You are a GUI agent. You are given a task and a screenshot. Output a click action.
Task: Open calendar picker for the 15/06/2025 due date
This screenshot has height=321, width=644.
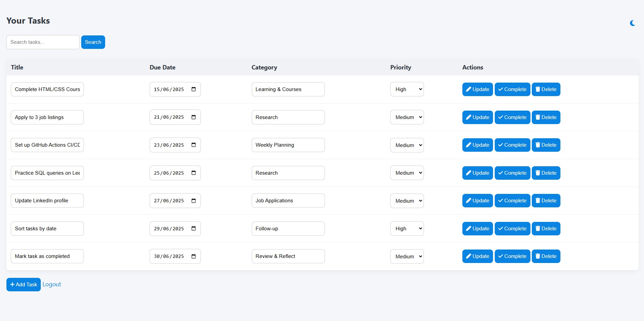coord(193,89)
